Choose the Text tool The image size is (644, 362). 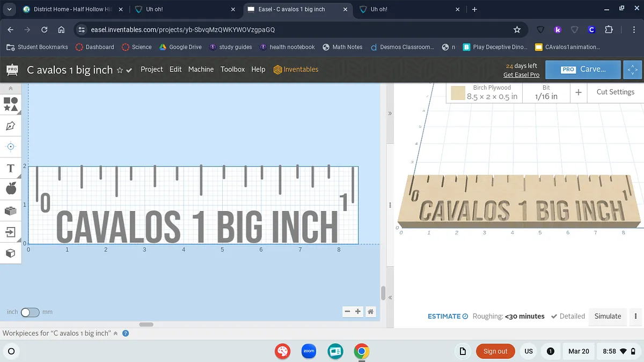(10, 168)
